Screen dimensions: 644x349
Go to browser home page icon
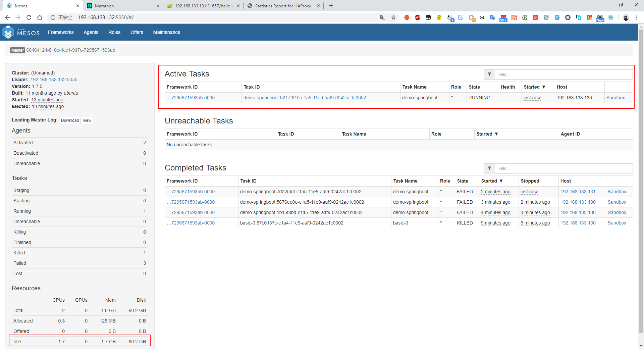(40, 17)
